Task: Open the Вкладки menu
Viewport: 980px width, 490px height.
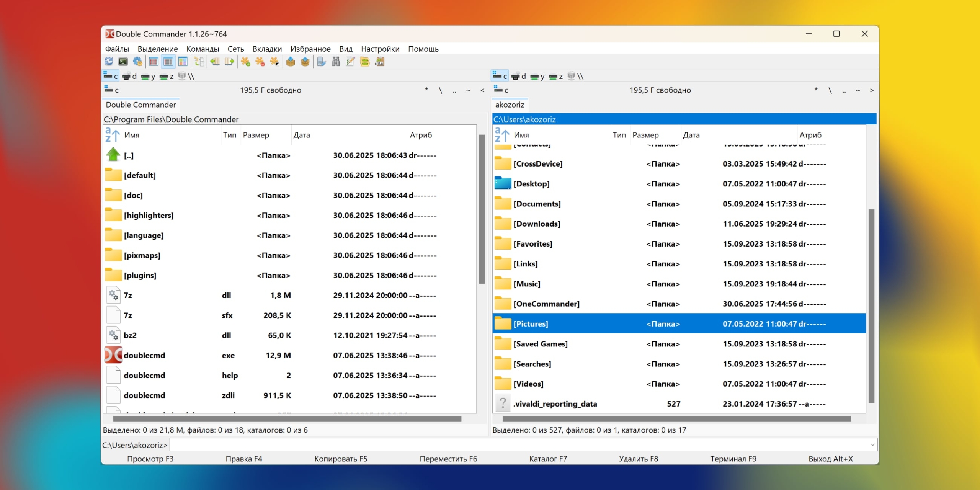Action: [x=267, y=49]
